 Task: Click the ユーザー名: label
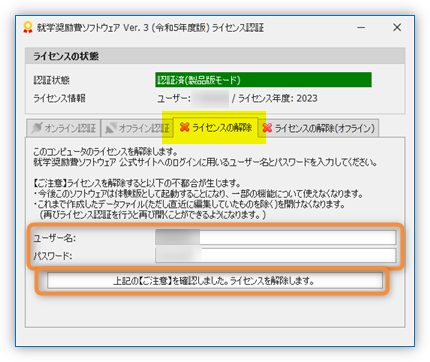pos(55,238)
